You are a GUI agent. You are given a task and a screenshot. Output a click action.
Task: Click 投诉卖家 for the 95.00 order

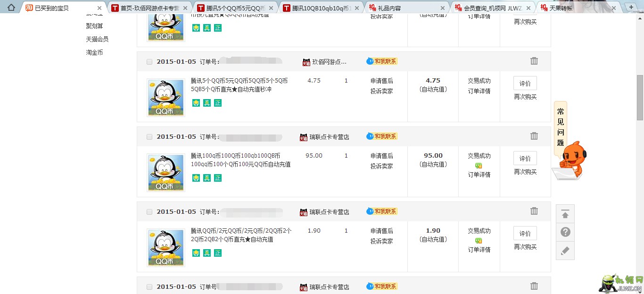(381, 166)
